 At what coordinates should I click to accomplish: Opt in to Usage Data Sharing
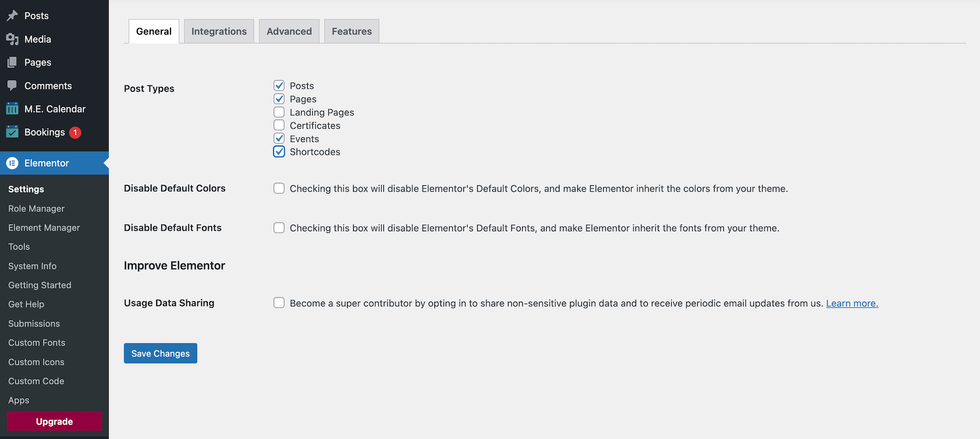279,303
